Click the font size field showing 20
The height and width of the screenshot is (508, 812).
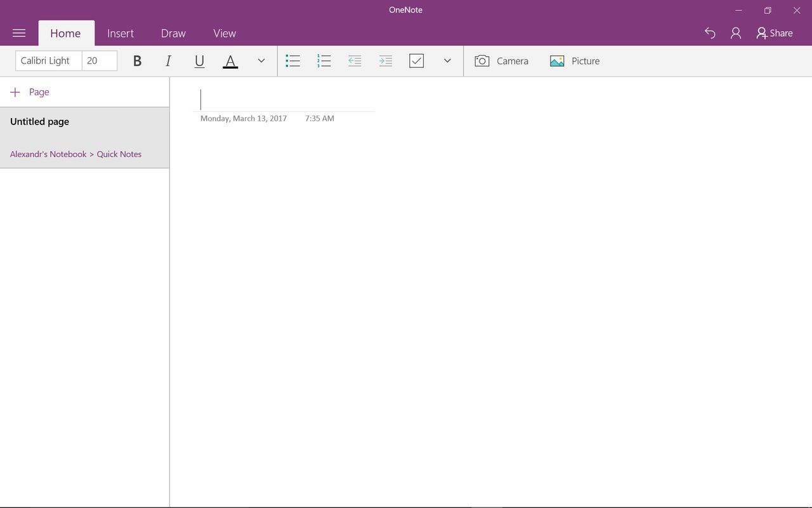click(100, 61)
